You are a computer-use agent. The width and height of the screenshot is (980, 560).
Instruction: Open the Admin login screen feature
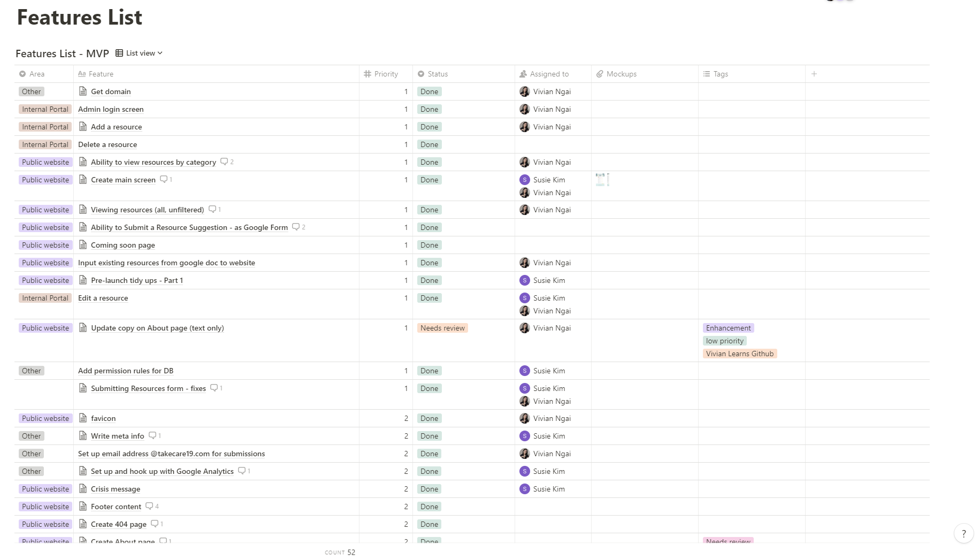pyautogui.click(x=111, y=109)
